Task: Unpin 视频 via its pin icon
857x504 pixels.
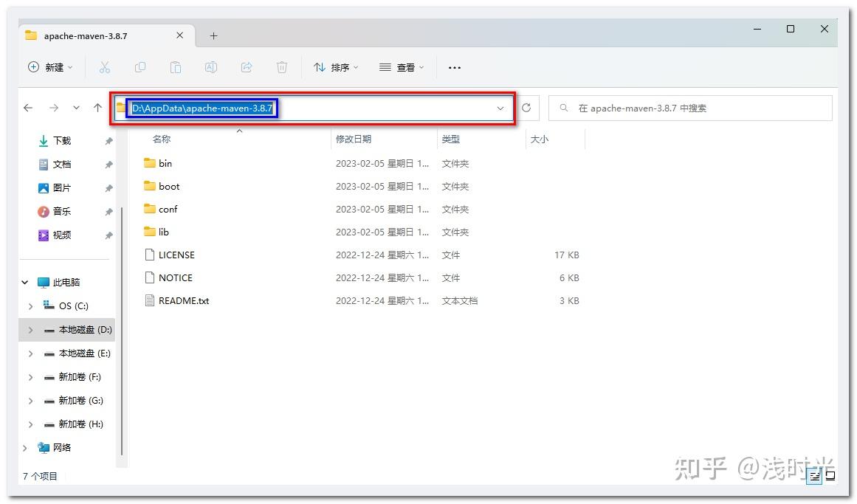Action: [x=109, y=235]
